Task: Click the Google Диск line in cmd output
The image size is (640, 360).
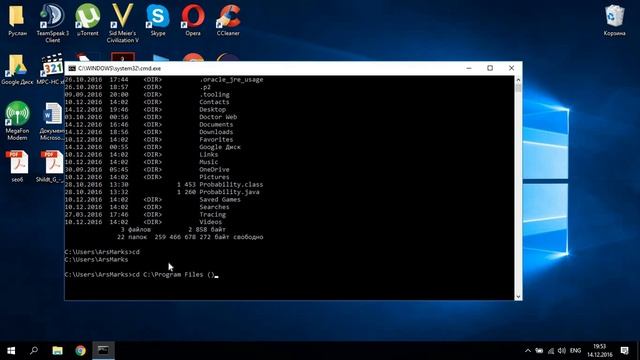Action: click(220, 147)
